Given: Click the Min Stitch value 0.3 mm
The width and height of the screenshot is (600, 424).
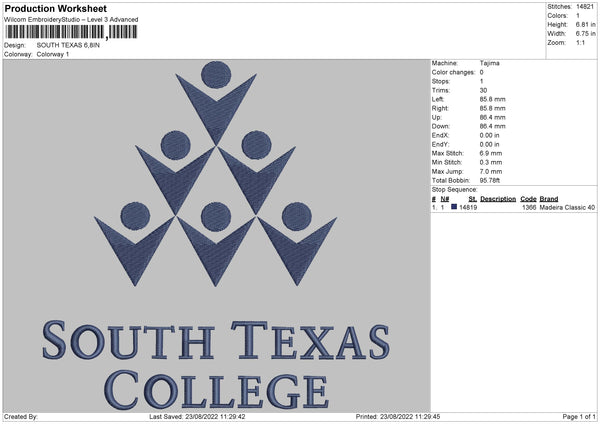Looking at the screenshot, I should [491, 162].
